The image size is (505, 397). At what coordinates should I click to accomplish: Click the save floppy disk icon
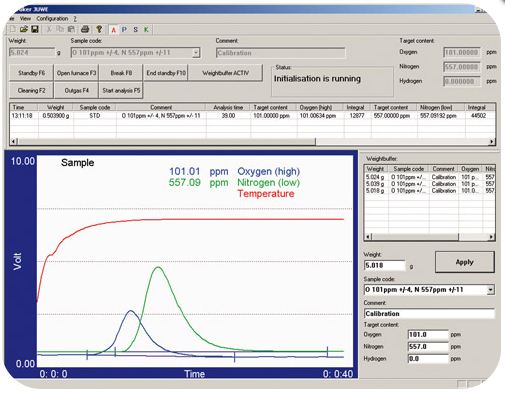click(35, 29)
